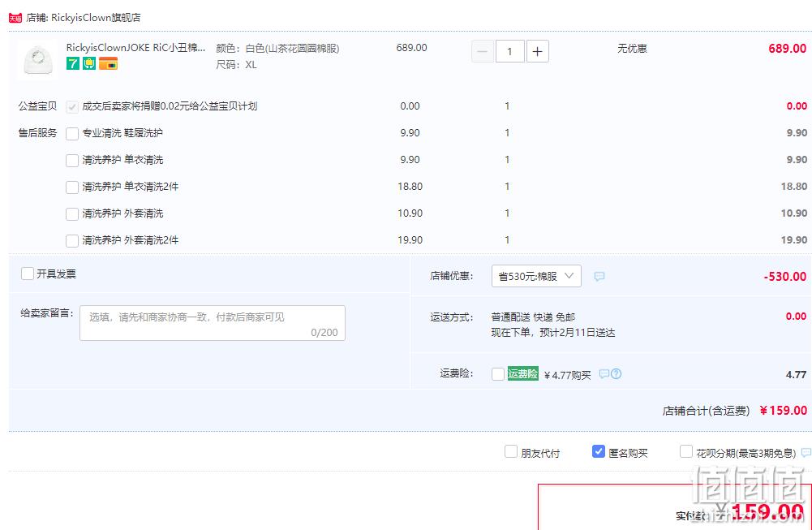Click the 10.90 price for 外套清洗

pos(794,213)
